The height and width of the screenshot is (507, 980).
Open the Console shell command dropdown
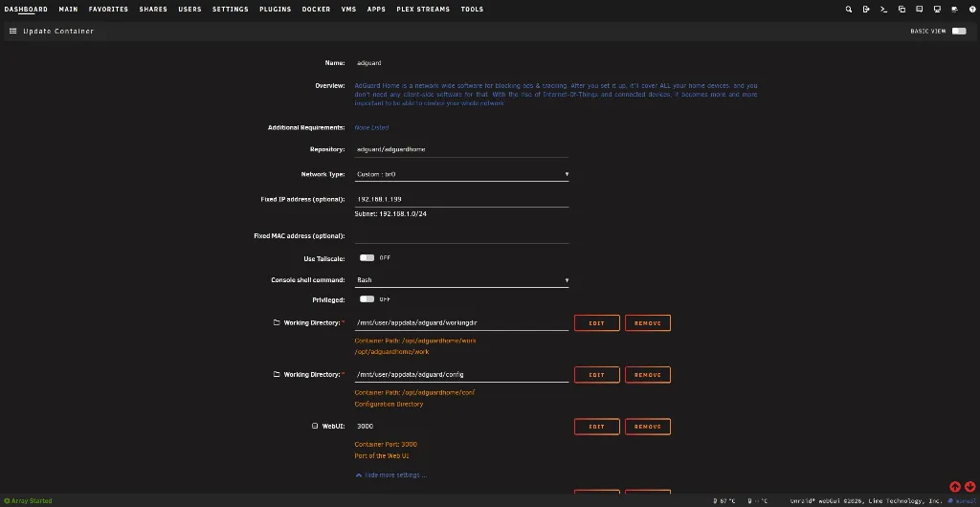click(x=461, y=280)
